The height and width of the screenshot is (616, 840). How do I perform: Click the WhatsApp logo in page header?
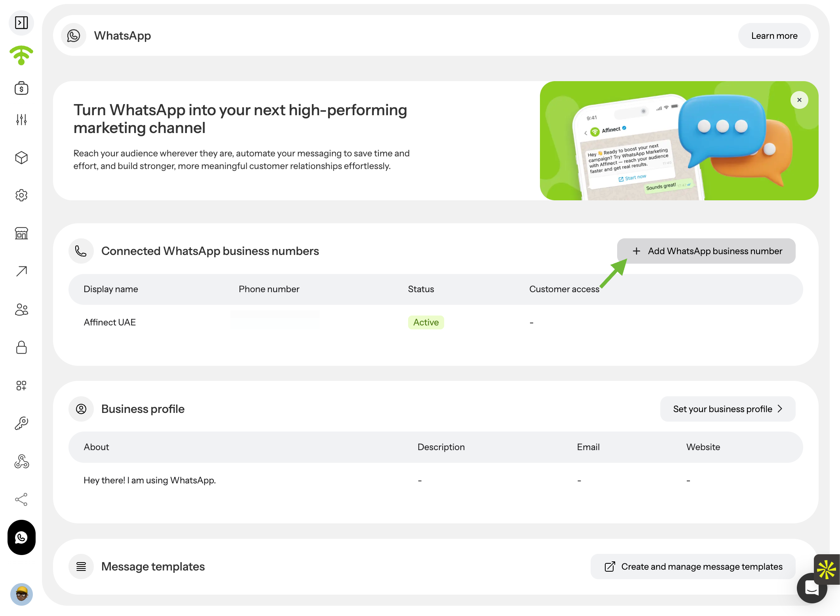click(74, 36)
